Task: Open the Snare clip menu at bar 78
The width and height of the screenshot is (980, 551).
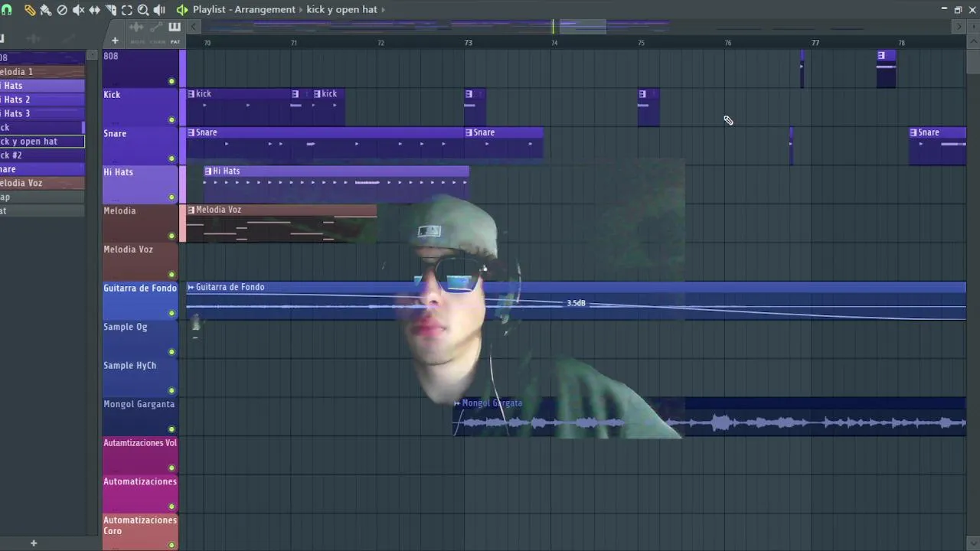Action: (x=913, y=132)
